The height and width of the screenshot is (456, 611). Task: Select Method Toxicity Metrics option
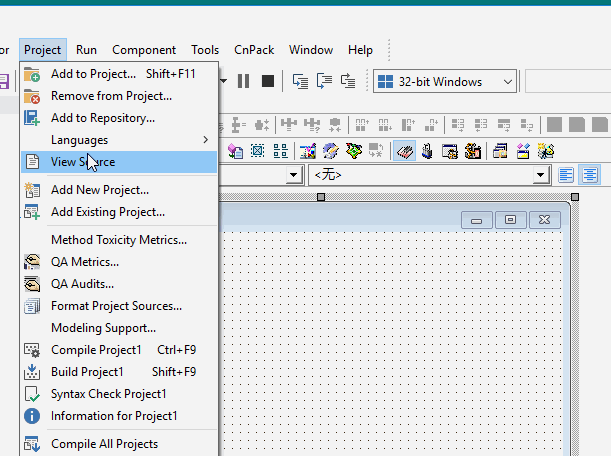pos(118,240)
